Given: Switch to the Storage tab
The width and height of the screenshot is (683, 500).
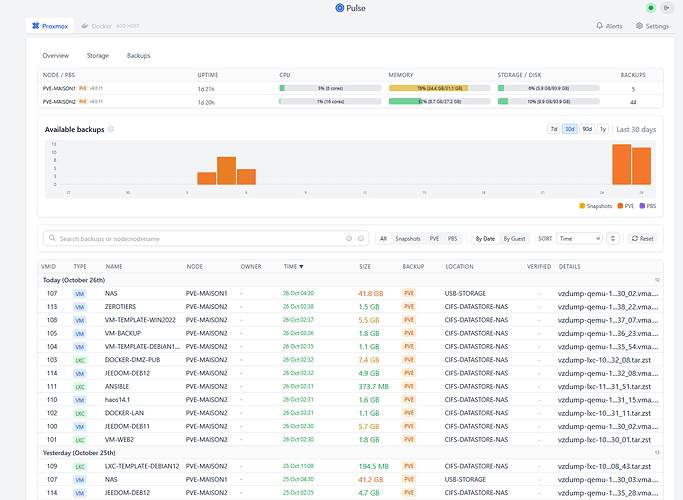Looking at the screenshot, I should [97, 56].
